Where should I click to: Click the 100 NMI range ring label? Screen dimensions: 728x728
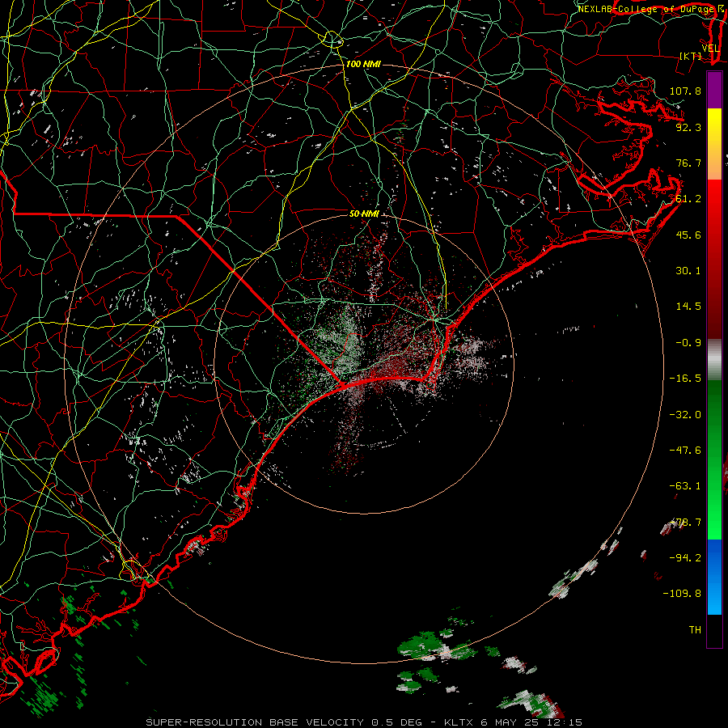point(363,64)
